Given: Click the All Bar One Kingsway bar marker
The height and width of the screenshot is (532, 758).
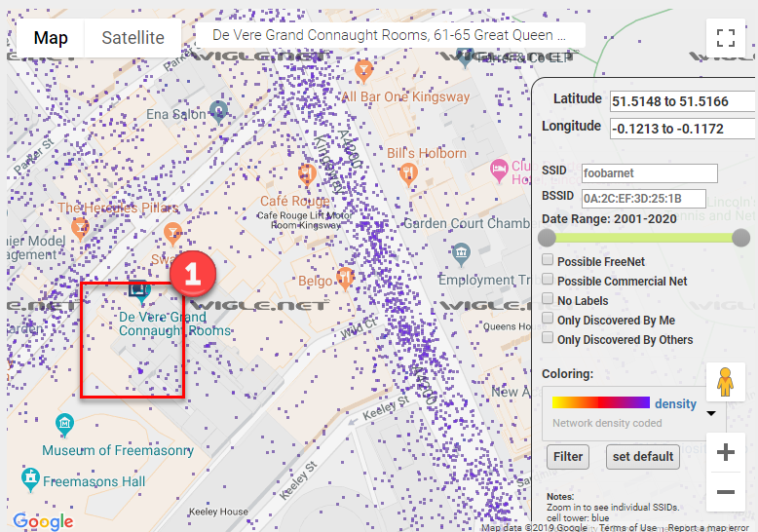Looking at the screenshot, I should point(363,71).
